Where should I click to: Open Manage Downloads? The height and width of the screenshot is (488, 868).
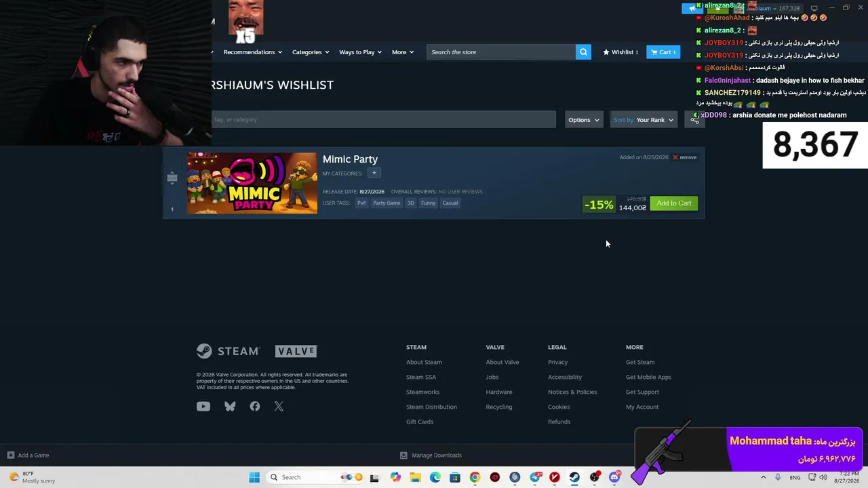pos(431,455)
